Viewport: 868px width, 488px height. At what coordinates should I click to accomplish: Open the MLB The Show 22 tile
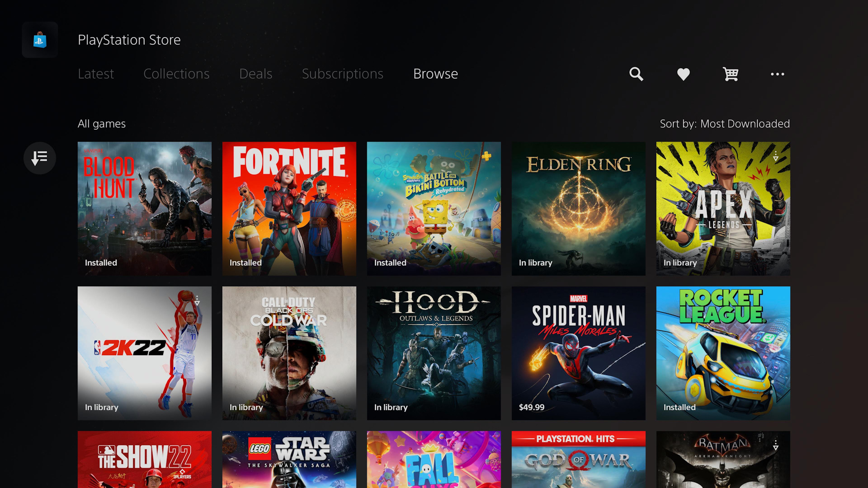pos(145,460)
